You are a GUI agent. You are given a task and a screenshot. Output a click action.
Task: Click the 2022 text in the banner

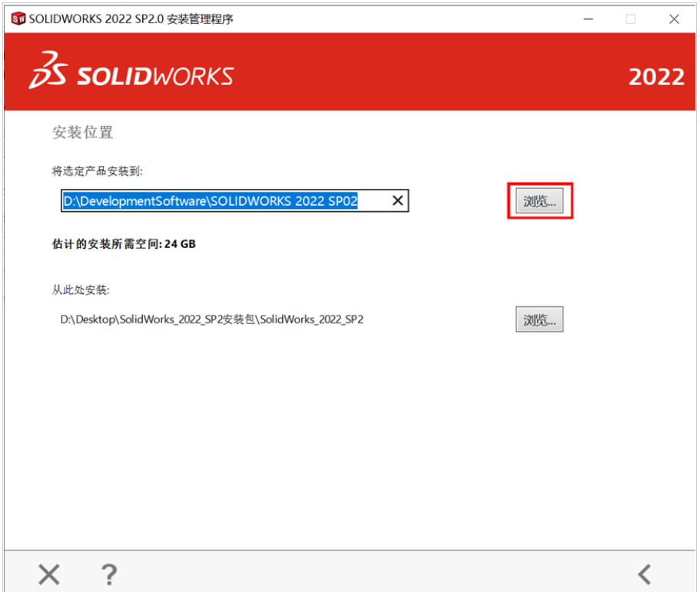point(656,77)
